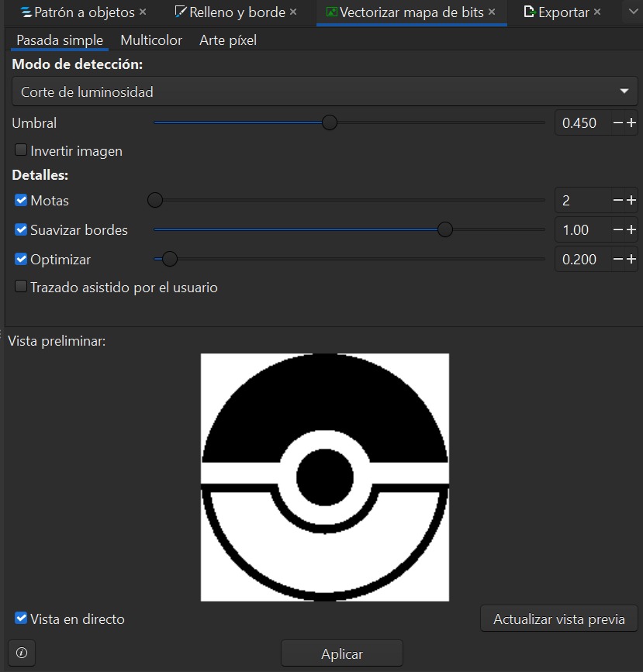The image size is (643, 672).
Task: Open the Arte píxel tab
Action: pos(227,40)
